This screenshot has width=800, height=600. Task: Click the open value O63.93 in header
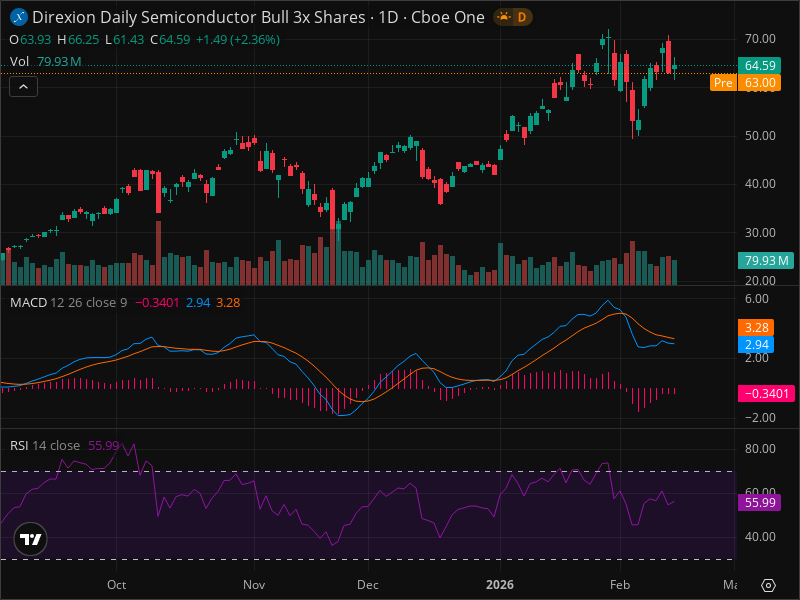(31, 40)
